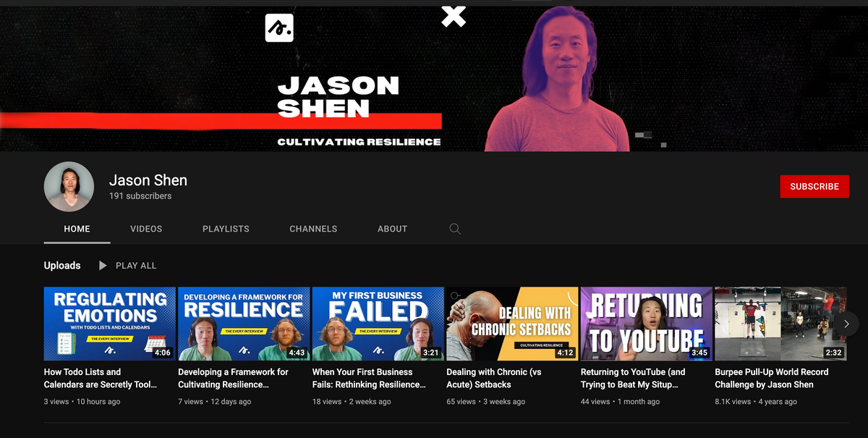Open Jason Shen's channel avatar picture
This screenshot has height=438, width=868.
tap(69, 186)
